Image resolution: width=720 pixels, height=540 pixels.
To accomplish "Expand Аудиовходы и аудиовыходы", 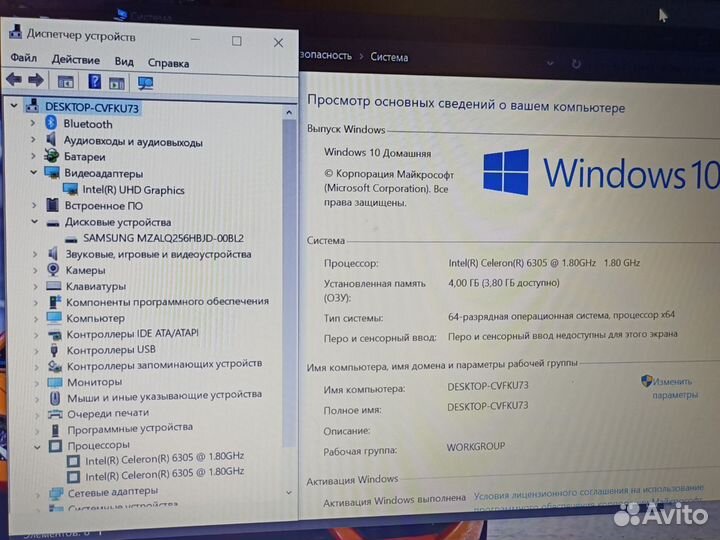I will coord(33,139).
